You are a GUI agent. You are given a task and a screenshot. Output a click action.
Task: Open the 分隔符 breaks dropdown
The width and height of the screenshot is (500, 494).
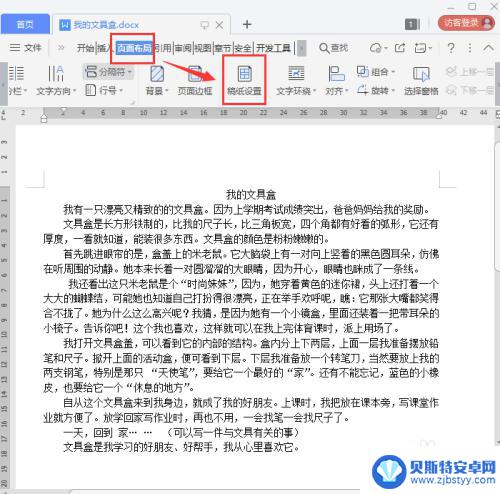[108, 72]
